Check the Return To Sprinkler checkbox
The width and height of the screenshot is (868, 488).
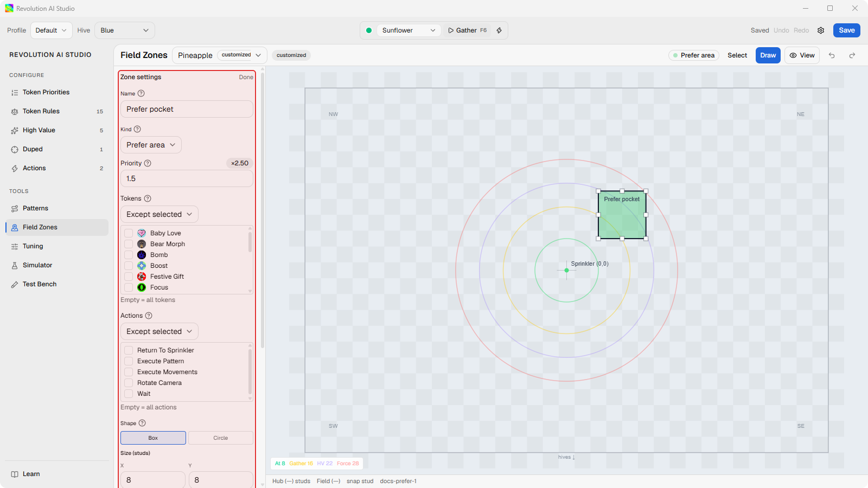(x=129, y=350)
